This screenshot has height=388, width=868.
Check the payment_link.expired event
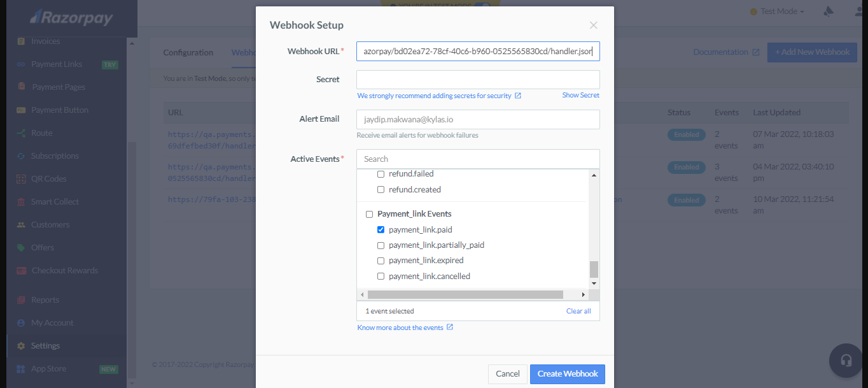tap(381, 261)
